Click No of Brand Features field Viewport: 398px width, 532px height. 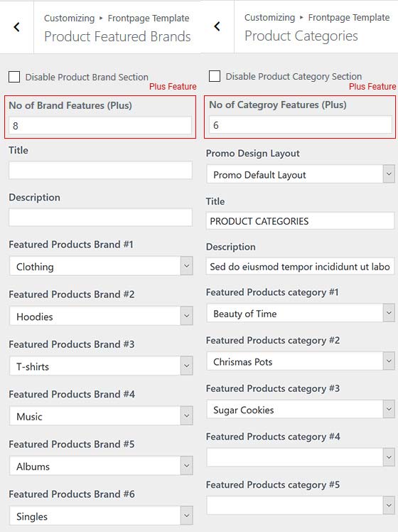coord(100,126)
